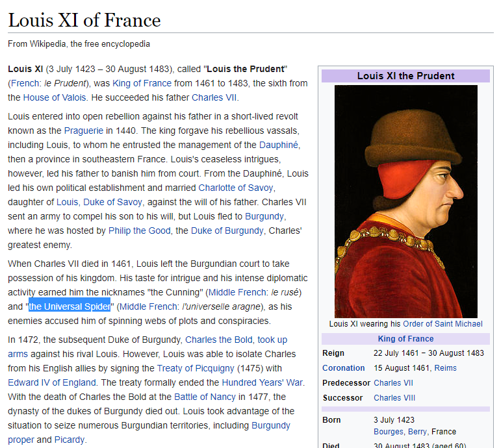Screen dimensions: 499x448
Task: Open the infobox King of France header link
Action: point(405,339)
